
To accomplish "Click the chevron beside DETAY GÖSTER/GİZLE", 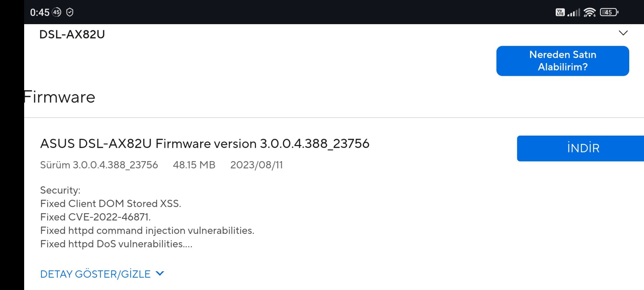I will point(160,274).
